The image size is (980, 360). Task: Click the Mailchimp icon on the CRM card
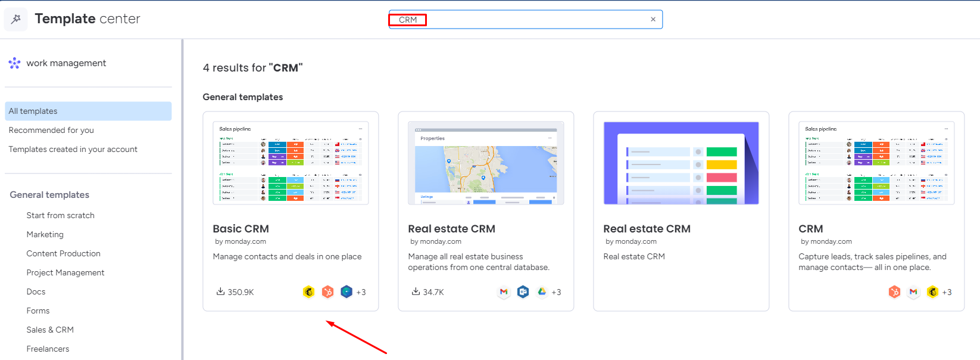tap(932, 292)
